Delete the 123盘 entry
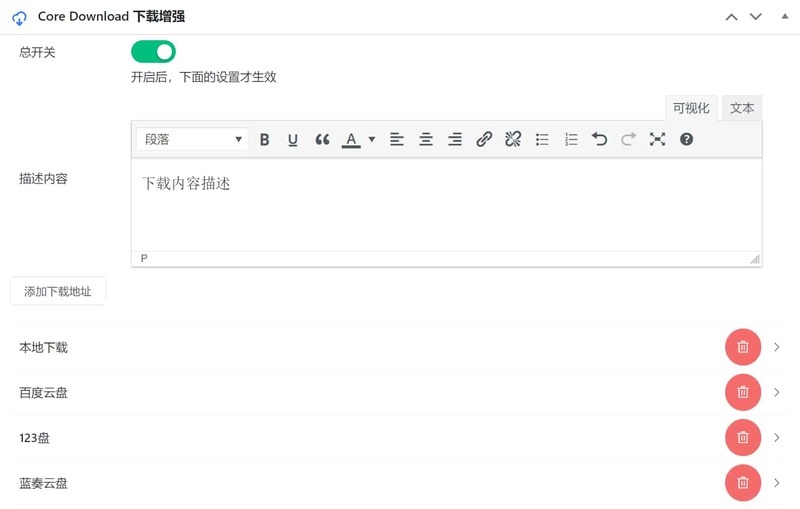Screen dimensions: 800x509 743,438
